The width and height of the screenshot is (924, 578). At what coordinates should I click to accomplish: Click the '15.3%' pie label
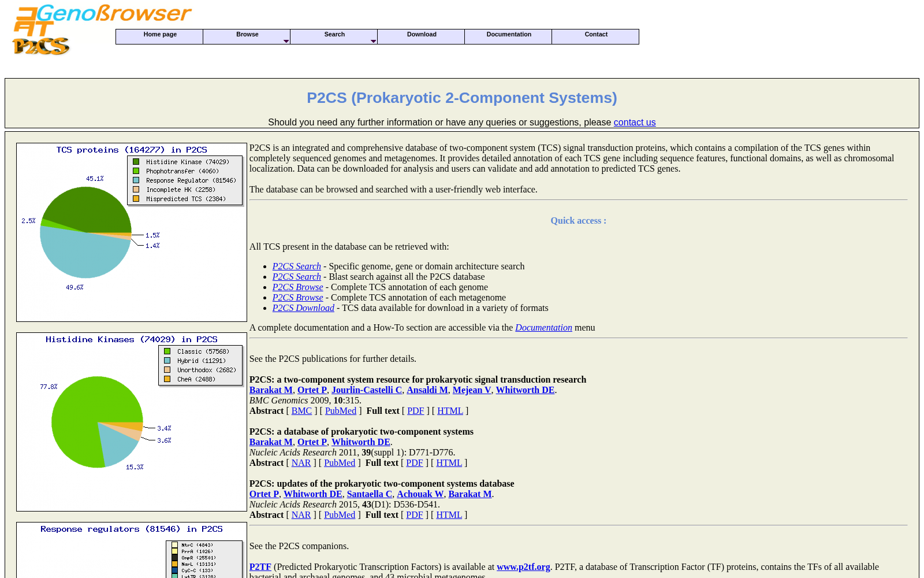[135, 467]
